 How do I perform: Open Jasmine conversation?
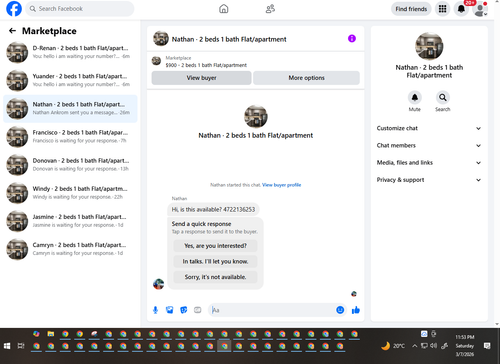[70, 221]
